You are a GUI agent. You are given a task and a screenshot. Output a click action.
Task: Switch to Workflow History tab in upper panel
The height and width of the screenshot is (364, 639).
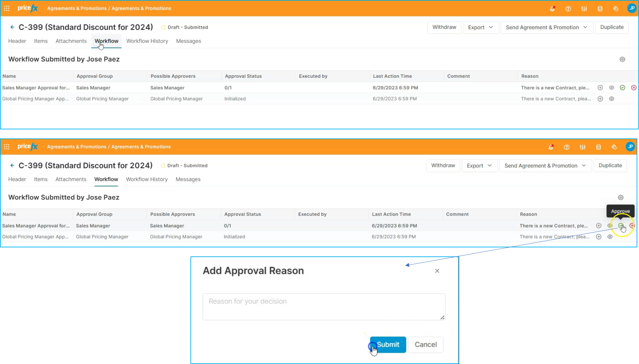click(x=147, y=41)
